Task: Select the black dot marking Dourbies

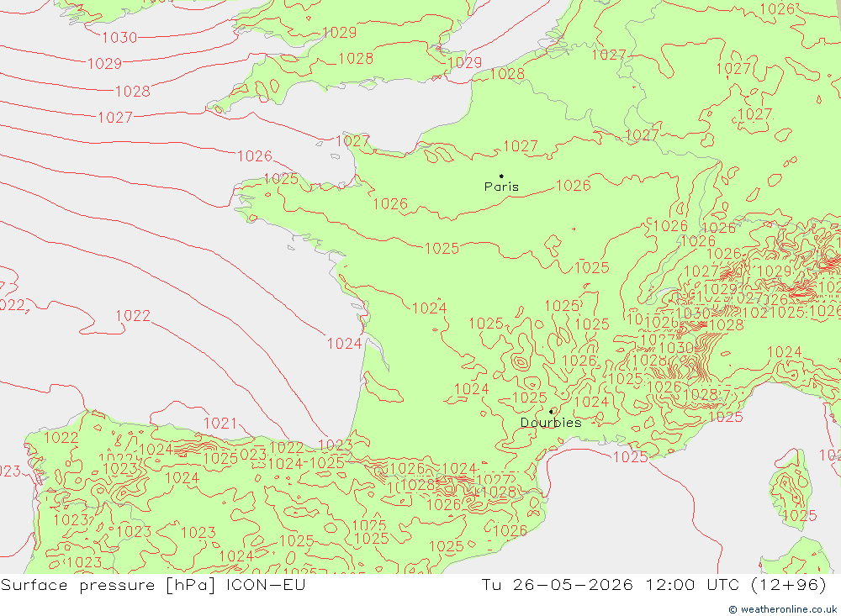Action: 552,412
